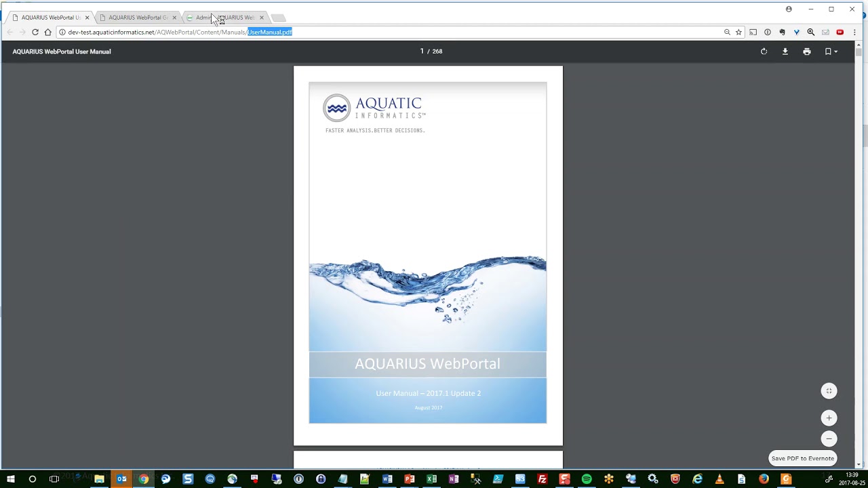View site information icon in address bar
This screenshot has height=488, width=868.
tap(62, 32)
